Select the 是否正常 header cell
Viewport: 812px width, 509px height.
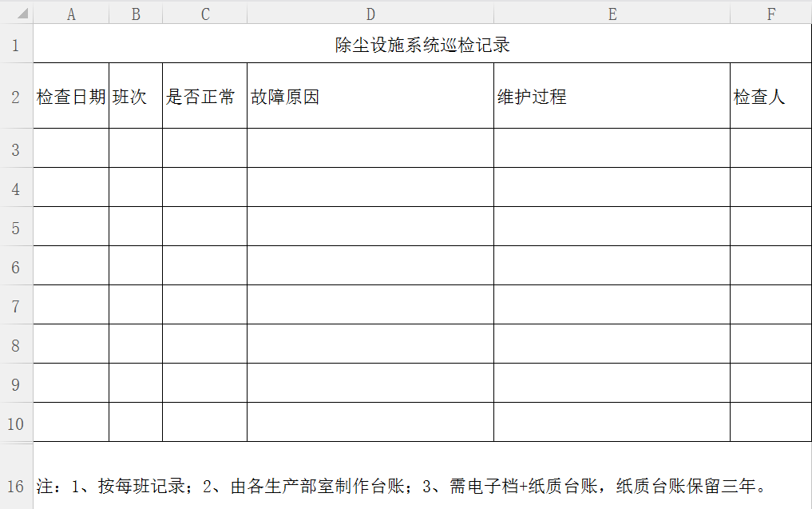tap(204, 97)
